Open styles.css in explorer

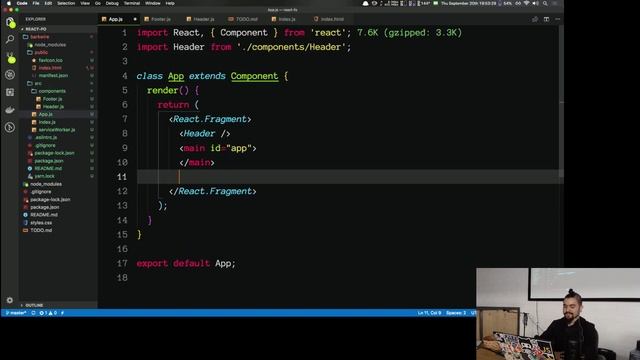pos(41,222)
